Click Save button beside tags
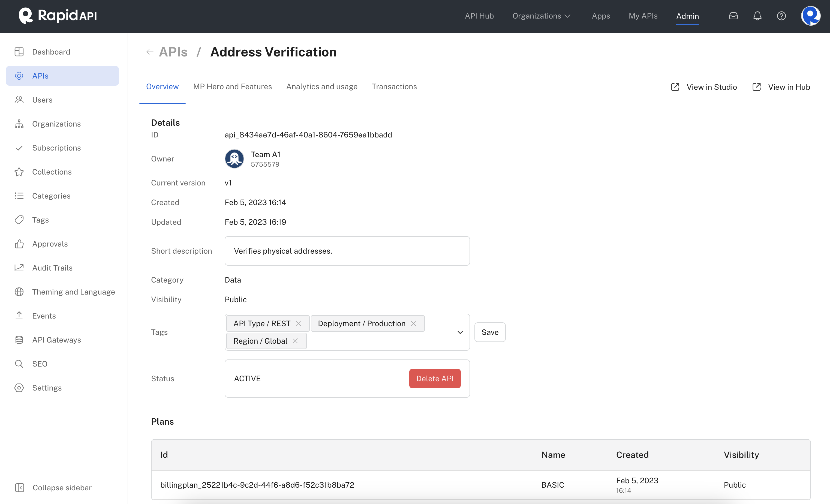This screenshot has width=830, height=504. pyautogui.click(x=490, y=332)
